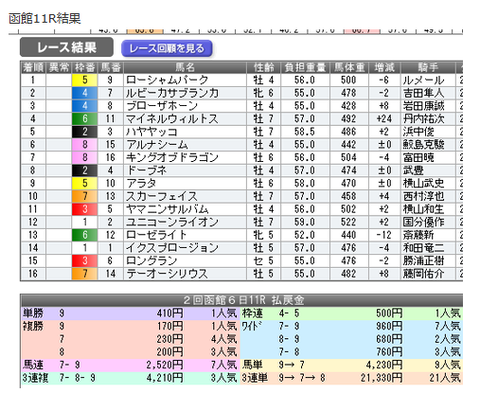Select horse name テーオーシリウス
The height and width of the screenshot is (393, 480).
[x=167, y=274]
